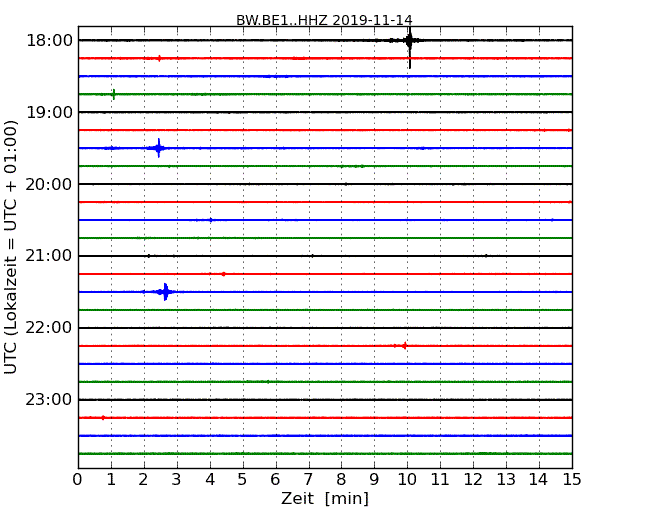Select the 20:00 time tick label
This screenshot has width=650, height=520.
click(49, 184)
